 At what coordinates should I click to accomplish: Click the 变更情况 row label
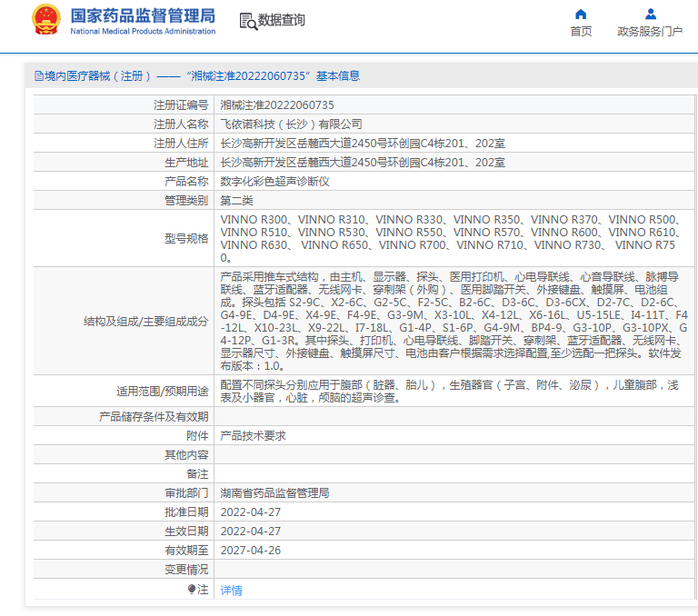tap(186, 570)
